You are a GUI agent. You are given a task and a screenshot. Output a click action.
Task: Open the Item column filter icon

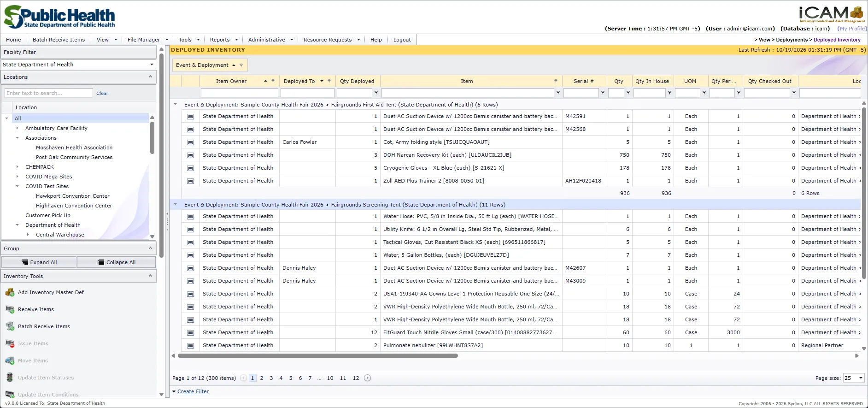556,81
